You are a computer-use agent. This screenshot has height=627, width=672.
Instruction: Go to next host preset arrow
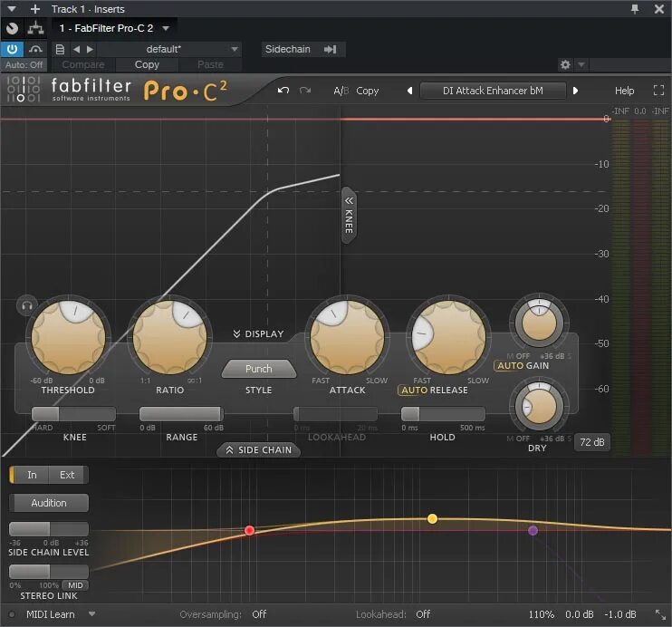[x=90, y=49]
